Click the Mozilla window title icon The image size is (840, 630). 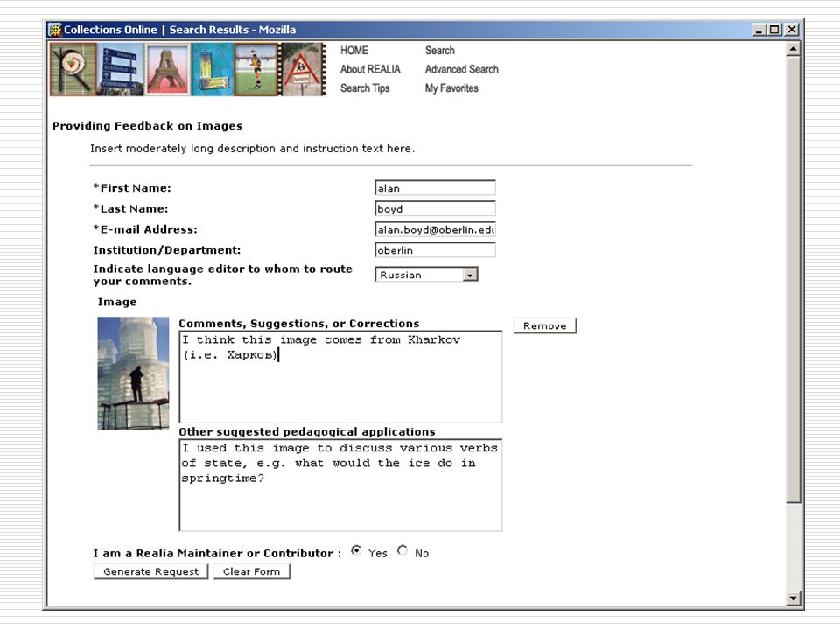pyautogui.click(x=55, y=30)
